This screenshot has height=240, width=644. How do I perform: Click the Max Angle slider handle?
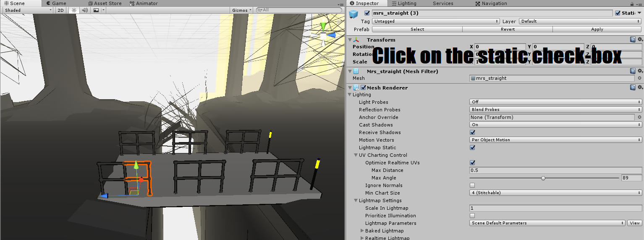543,178
